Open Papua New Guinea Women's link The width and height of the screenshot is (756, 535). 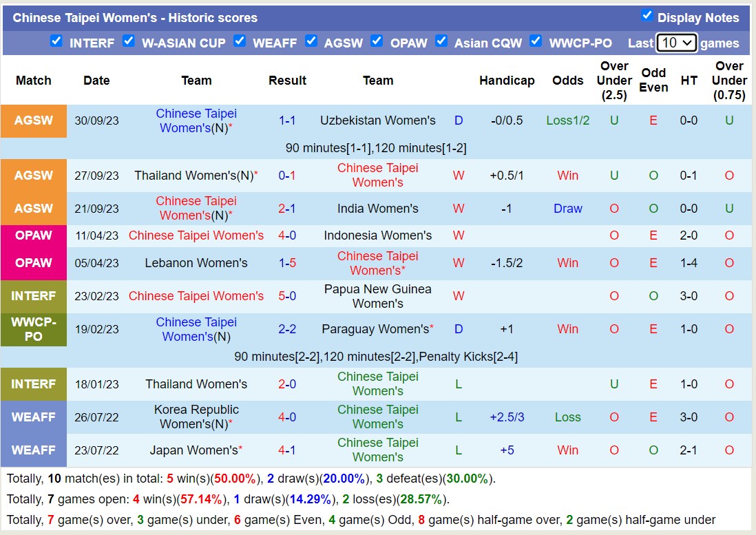tap(377, 296)
